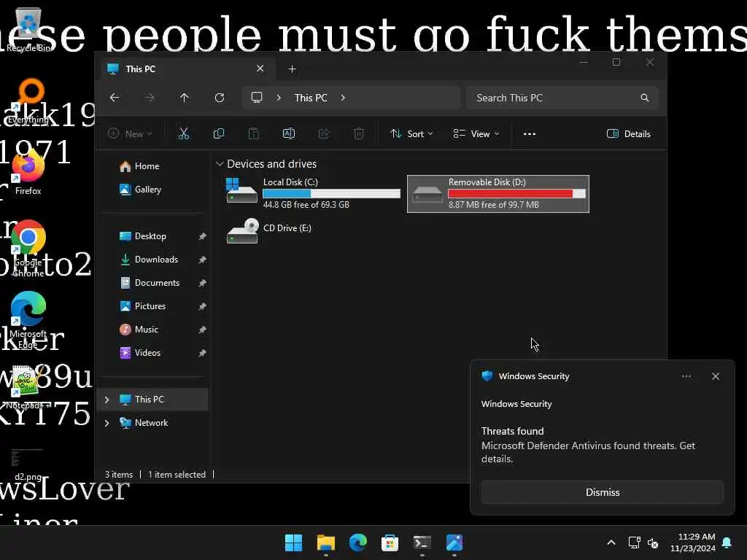Click the search magnifier icon
This screenshot has width=747, height=560.
[x=645, y=98]
